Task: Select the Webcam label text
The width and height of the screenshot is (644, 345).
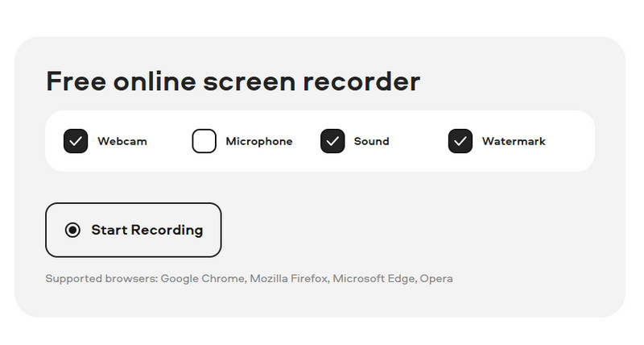Action: click(122, 141)
